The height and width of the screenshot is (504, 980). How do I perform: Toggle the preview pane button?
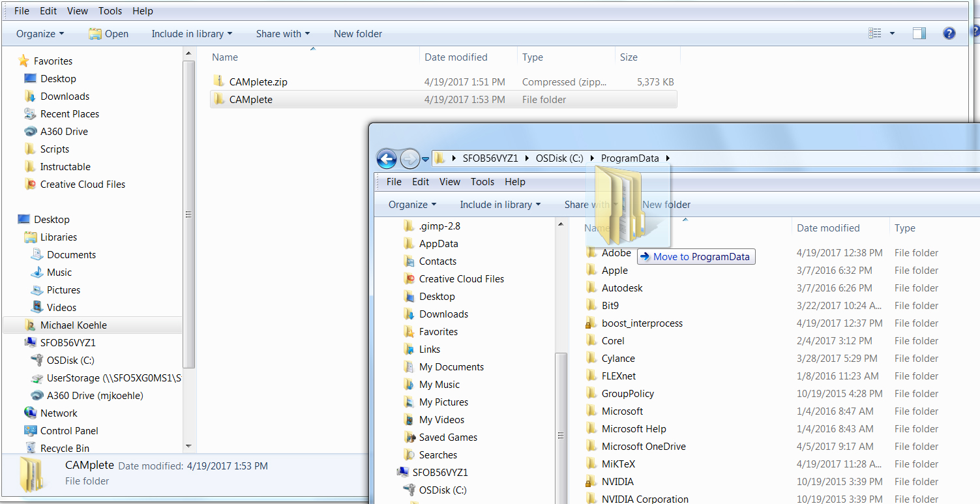coord(919,33)
